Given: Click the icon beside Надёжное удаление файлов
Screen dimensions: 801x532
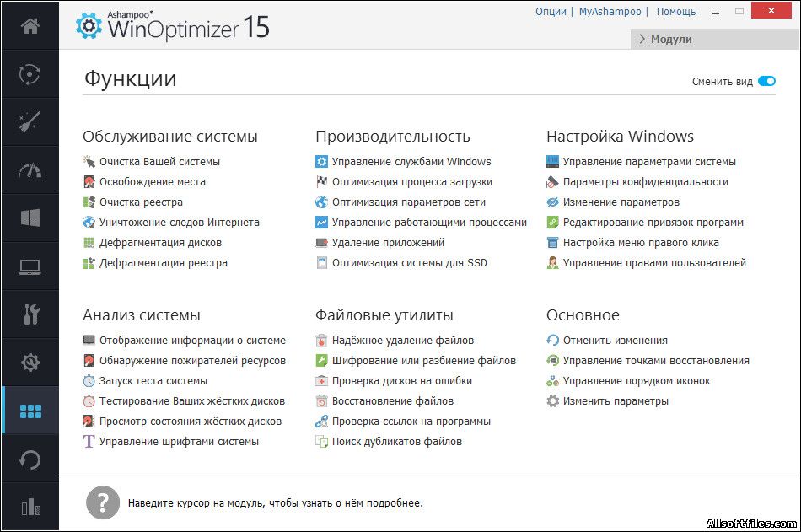Looking at the screenshot, I should pyautogui.click(x=321, y=341).
